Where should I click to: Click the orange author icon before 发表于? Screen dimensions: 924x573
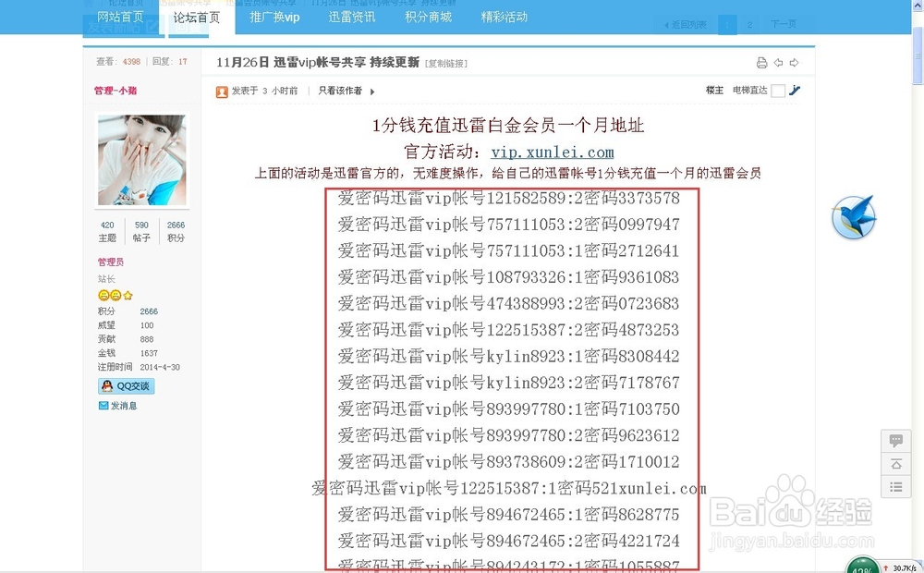click(222, 91)
